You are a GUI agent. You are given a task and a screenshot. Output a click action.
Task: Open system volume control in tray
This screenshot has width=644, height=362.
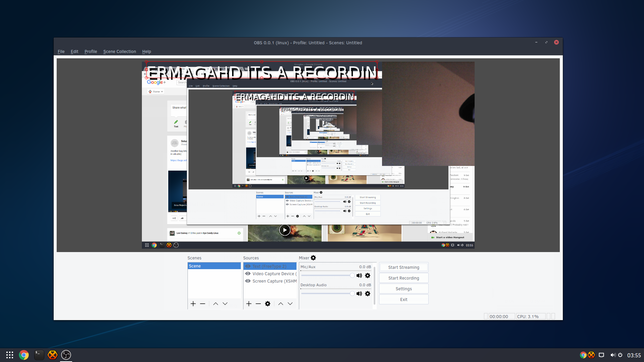click(613, 355)
